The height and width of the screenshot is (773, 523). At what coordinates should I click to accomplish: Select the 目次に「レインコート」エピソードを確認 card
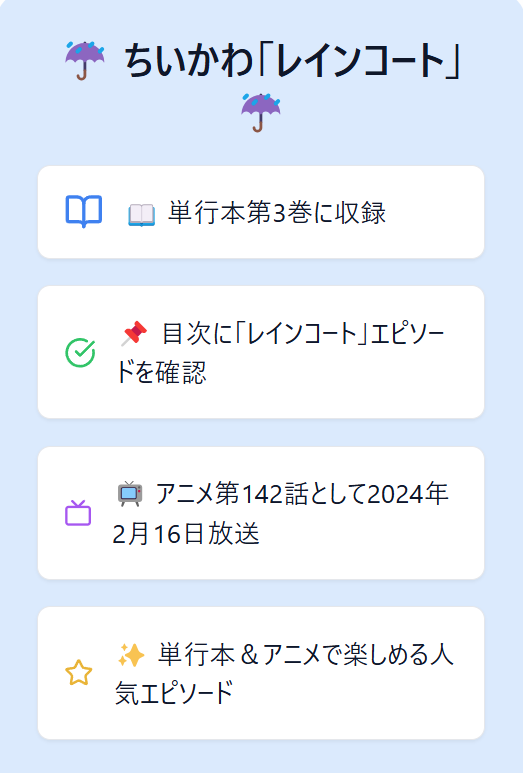click(261, 352)
